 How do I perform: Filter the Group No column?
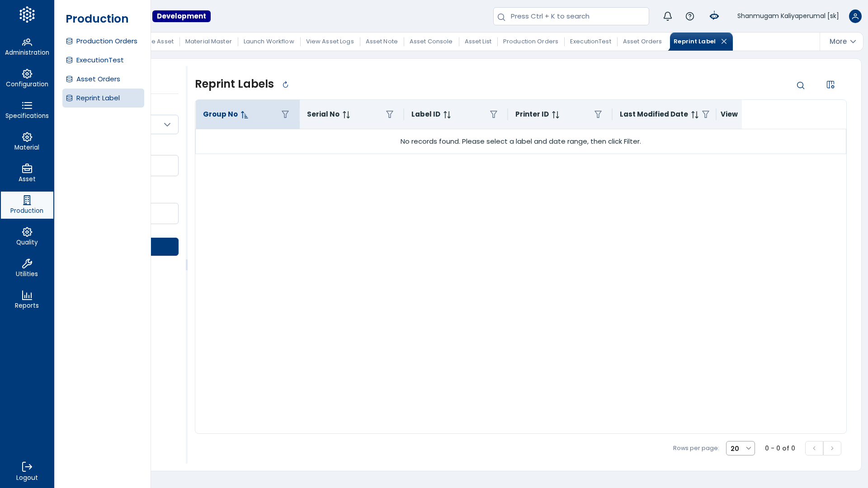tap(285, 114)
